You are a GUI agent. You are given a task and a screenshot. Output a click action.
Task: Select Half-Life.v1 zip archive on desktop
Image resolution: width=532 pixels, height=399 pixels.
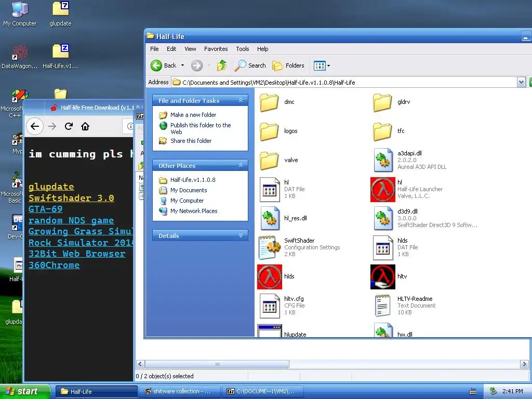pos(60,57)
